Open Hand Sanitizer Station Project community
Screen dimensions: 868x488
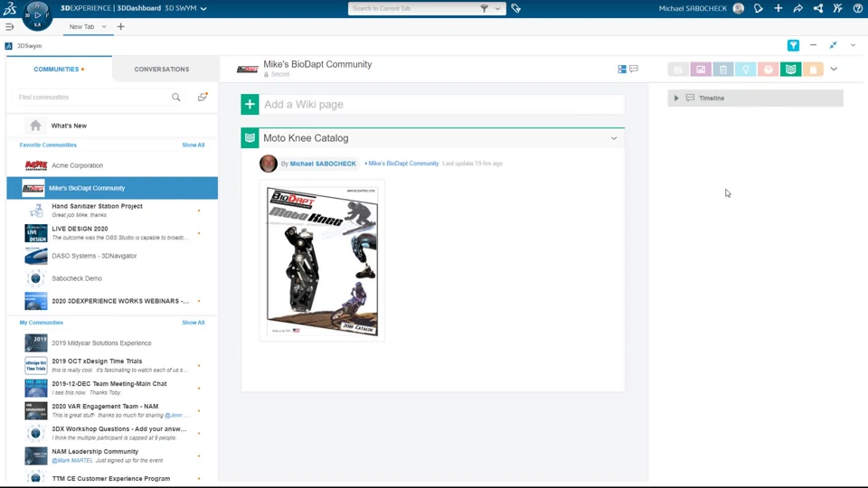[x=112, y=211]
